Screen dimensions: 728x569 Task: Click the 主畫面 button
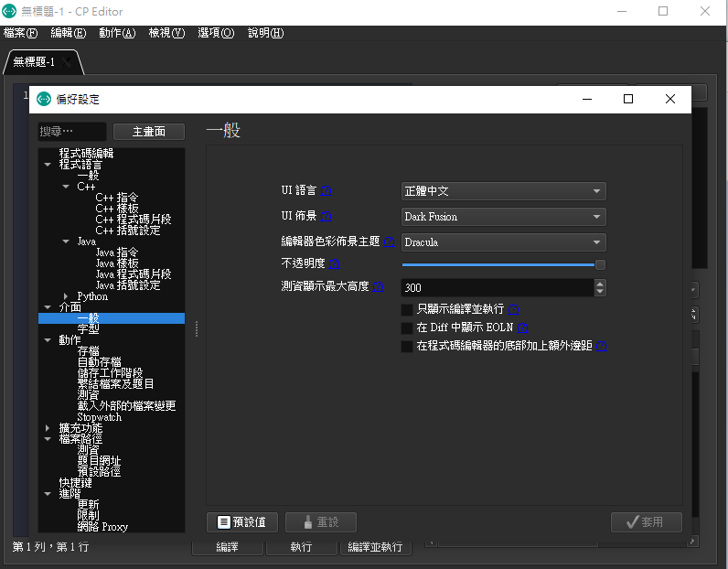tap(148, 132)
